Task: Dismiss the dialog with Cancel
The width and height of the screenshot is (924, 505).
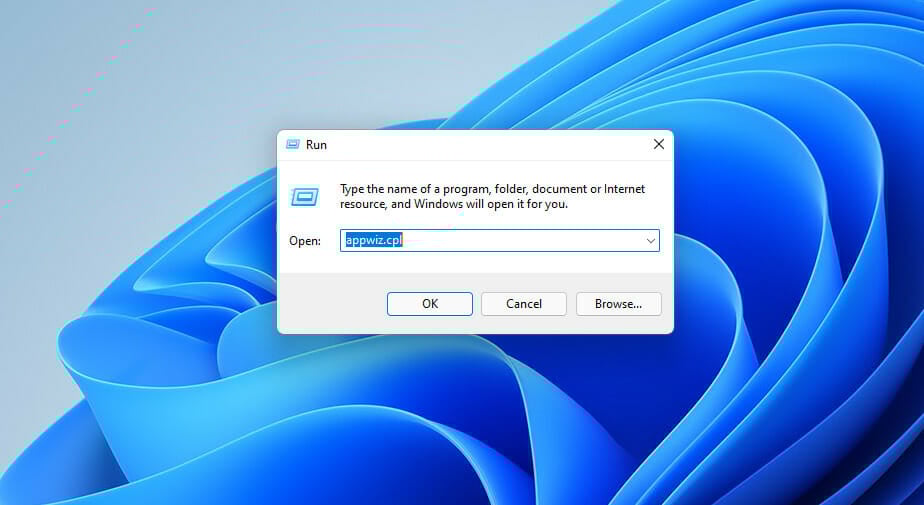Action: pos(523,303)
